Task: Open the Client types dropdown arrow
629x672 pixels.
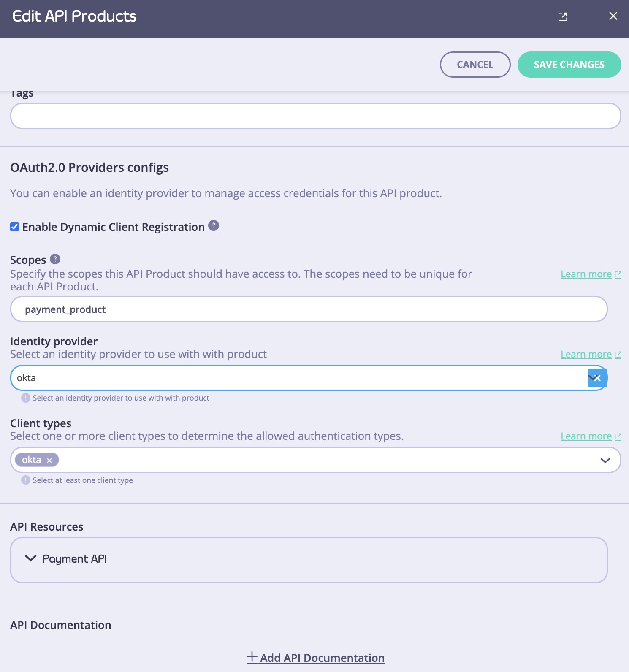Action: click(605, 460)
